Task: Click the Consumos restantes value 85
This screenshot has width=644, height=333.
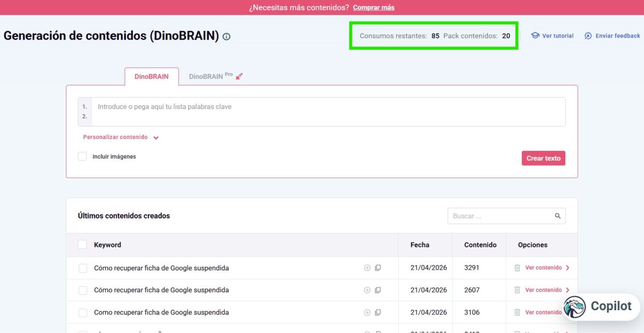Action: (435, 36)
